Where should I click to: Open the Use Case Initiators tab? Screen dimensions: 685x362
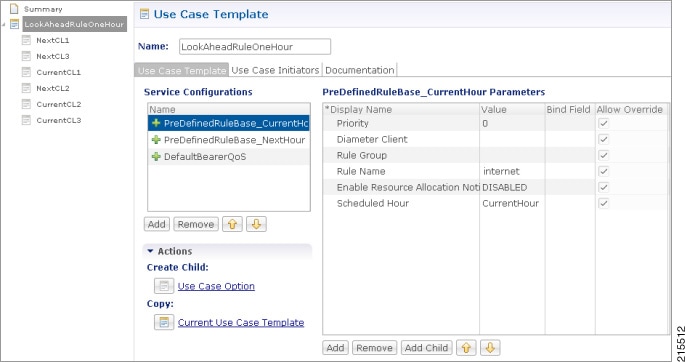coord(275,70)
